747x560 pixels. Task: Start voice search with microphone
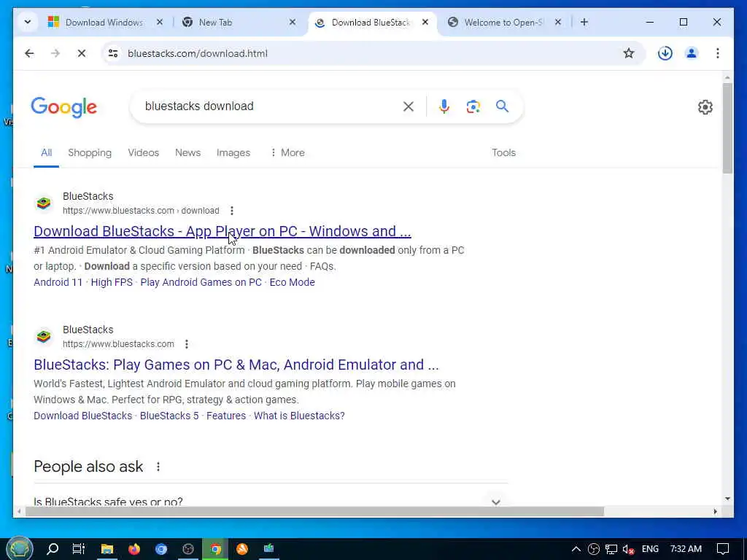point(444,106)
